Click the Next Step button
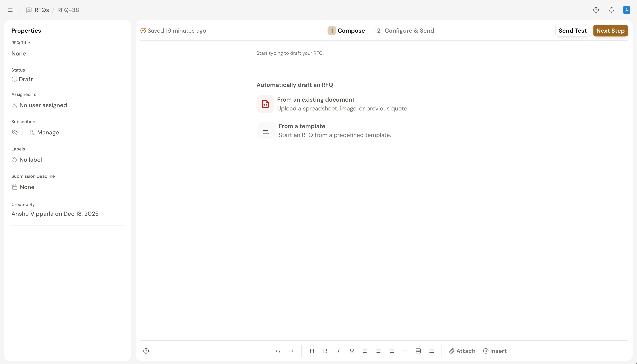This screenshot has height=364, width=637. (x=610, y=30)
